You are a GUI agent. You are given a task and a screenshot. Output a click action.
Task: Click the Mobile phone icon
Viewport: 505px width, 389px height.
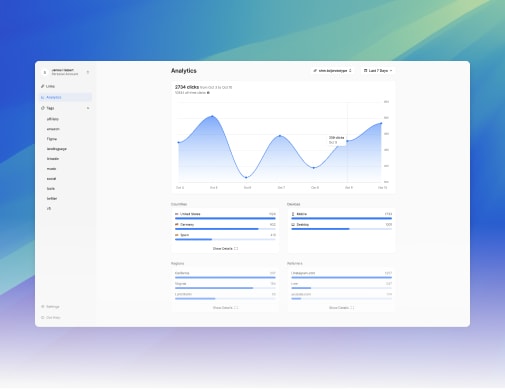293,214
